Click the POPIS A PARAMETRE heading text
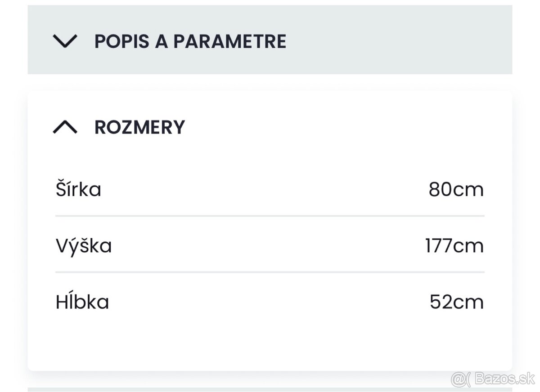This screenshot has width=540, height=392. [x=190, y=41]
